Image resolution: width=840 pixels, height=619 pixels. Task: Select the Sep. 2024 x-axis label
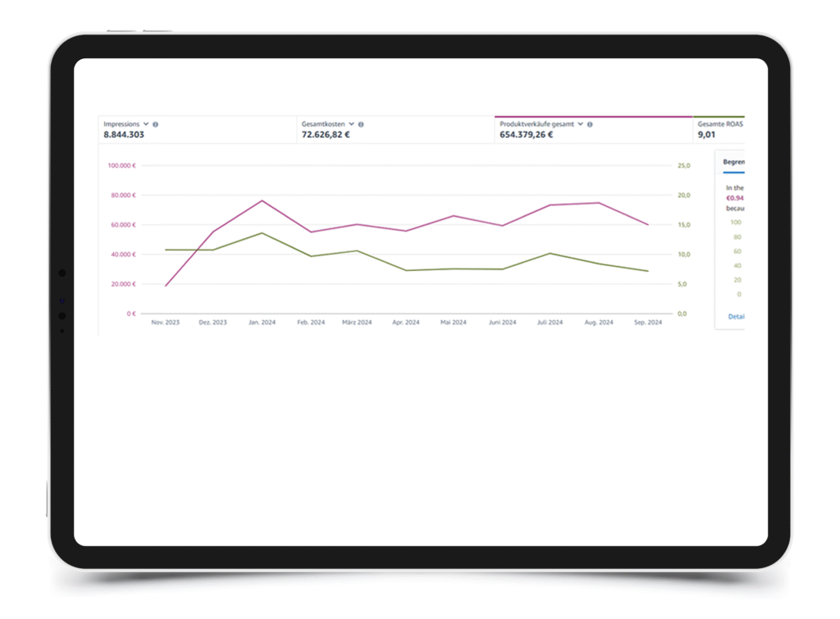tap(647, 323)
